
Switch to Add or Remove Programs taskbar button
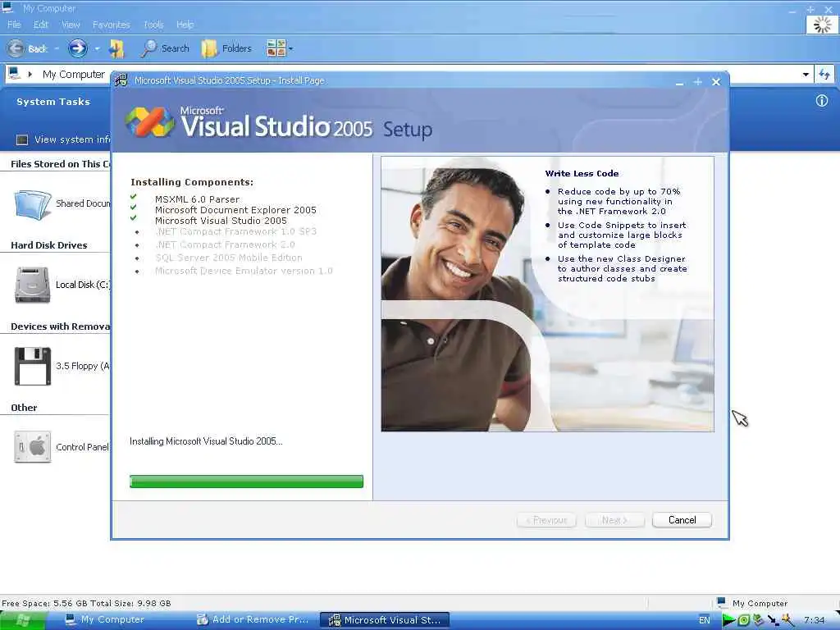pyautogui.click(x=253, y=620)
